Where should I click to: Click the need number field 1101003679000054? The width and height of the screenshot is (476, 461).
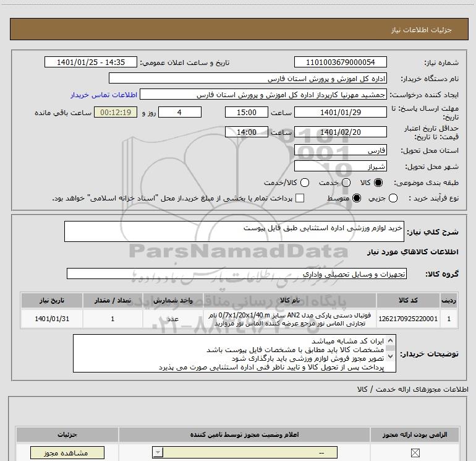[x=340, y=62]
